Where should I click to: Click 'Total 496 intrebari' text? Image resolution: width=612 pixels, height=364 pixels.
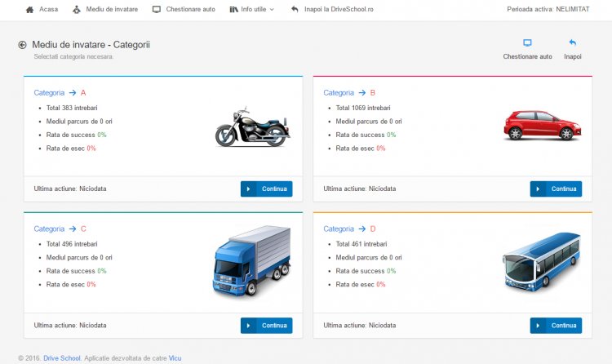click(x=72, y=244)
